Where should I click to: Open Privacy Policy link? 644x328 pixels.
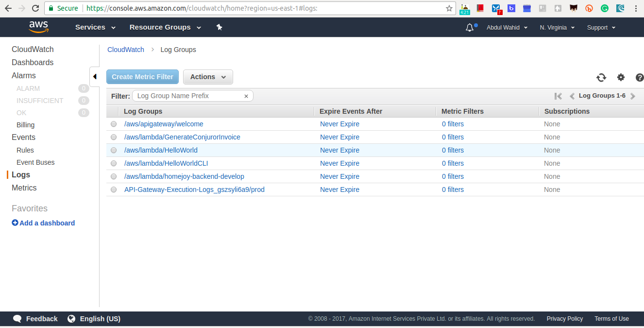coord(564,319)
